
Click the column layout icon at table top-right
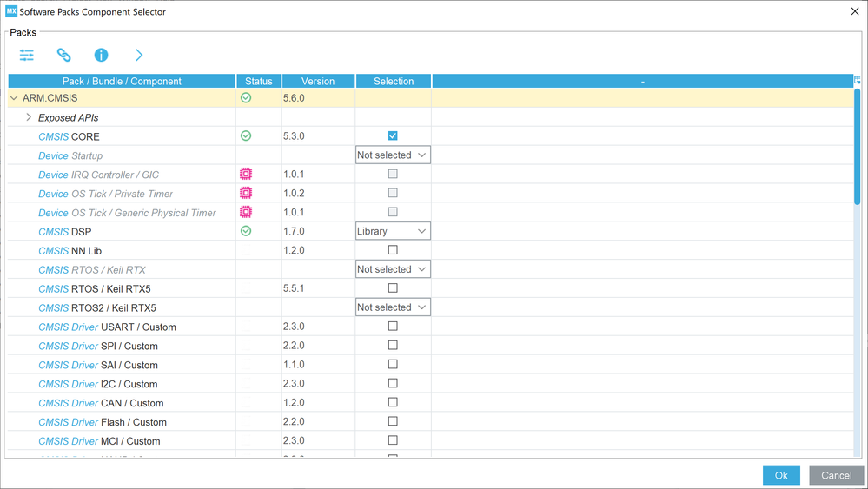click(858, 80)
